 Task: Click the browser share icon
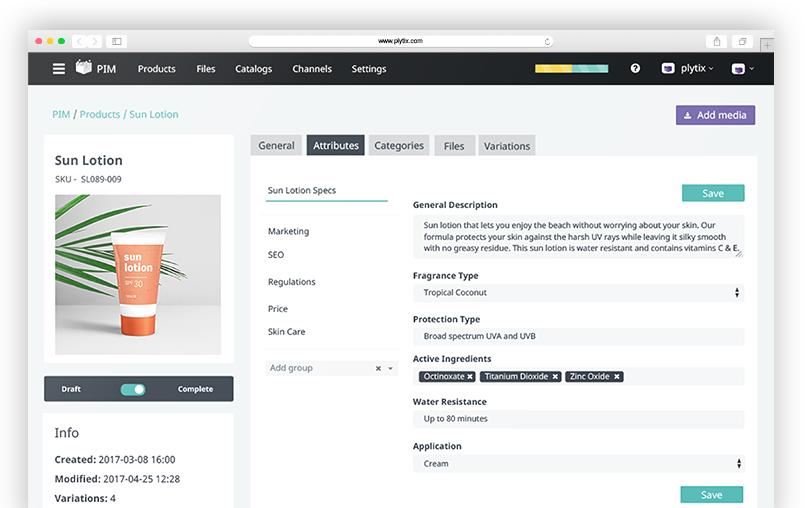pyautogui.click(x=717, y=41)
